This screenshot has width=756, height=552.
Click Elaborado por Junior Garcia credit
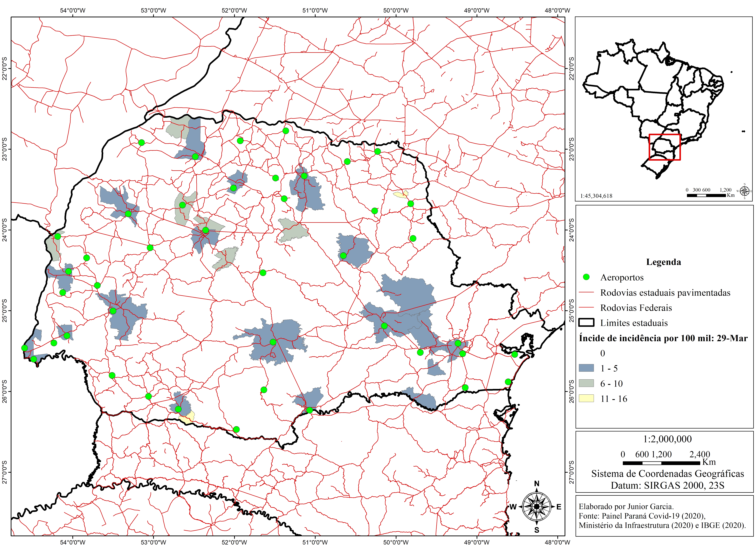(626, 507)
